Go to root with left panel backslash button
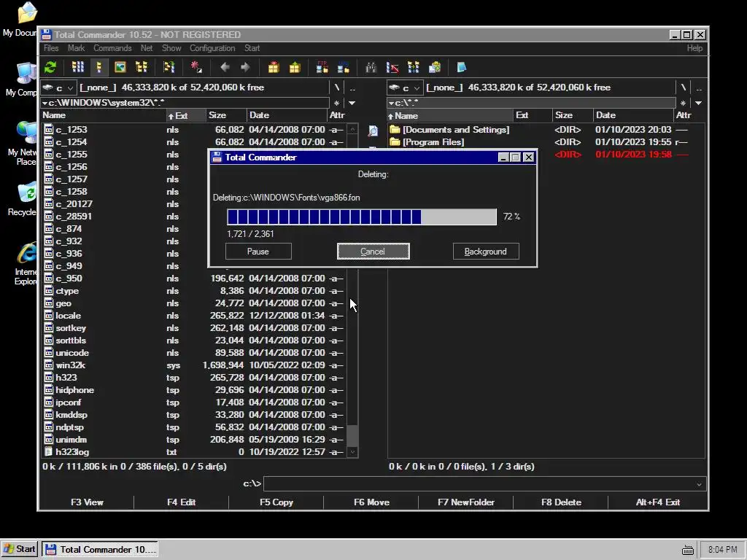The width and height of the screenshot is (747, 560). pyautogui.click(x=337, y=87)
